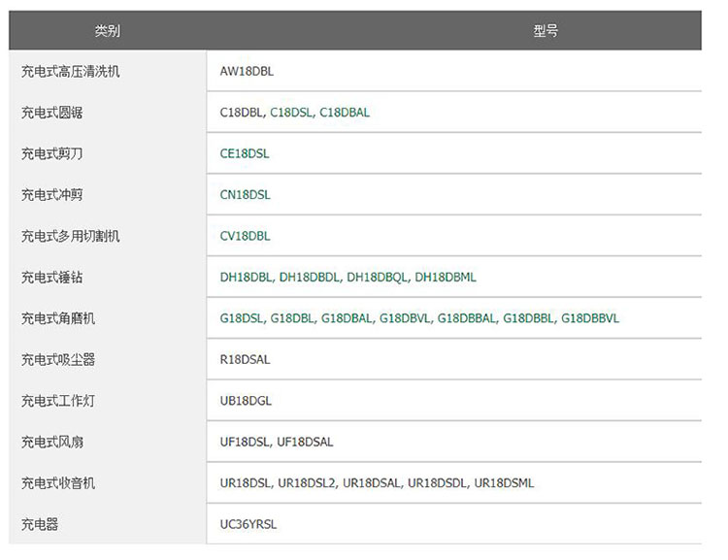Select the CV18DBL multi-tool link
This screenshot has height=560, width=728.
245,236
